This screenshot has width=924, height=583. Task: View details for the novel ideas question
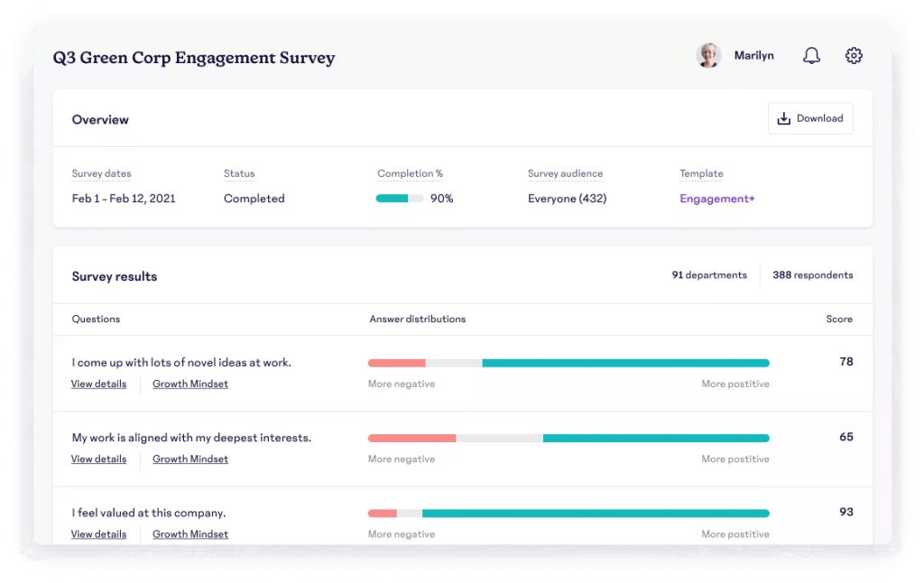(98, 384)
